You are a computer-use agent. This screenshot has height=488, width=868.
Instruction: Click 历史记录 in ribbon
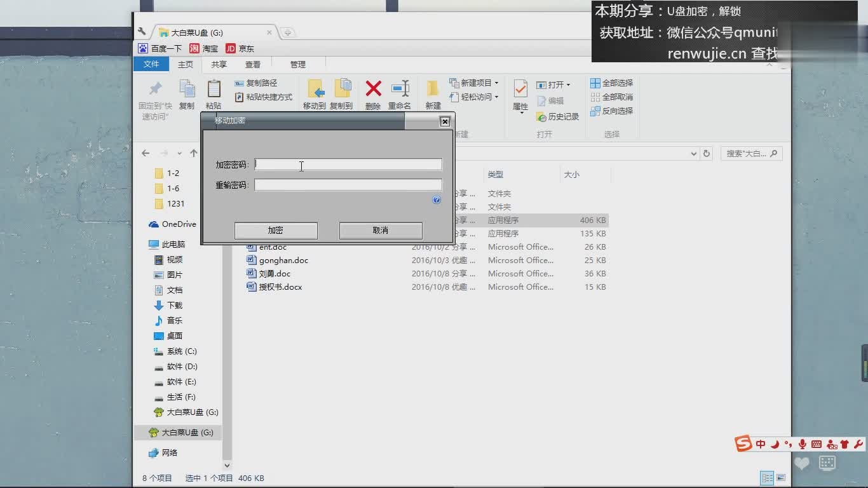click(558, 117)
